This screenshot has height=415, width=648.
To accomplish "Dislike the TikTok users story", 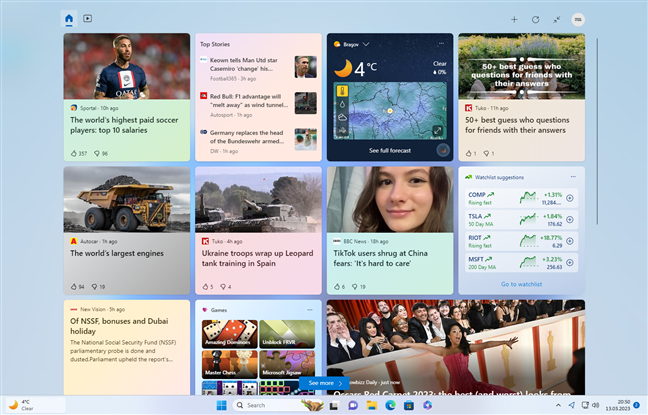I will tap(359, 286).
